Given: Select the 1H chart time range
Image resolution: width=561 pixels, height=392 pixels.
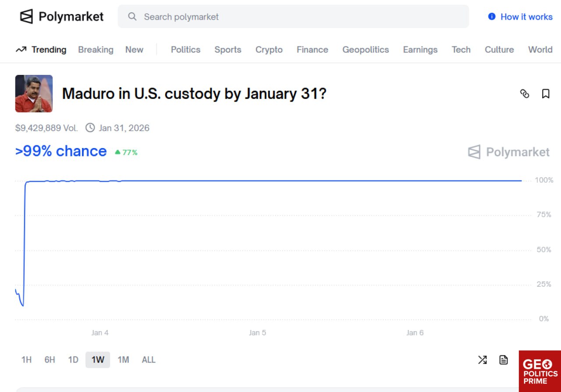Looking at the screenshot, I should (x=26, y=360).
